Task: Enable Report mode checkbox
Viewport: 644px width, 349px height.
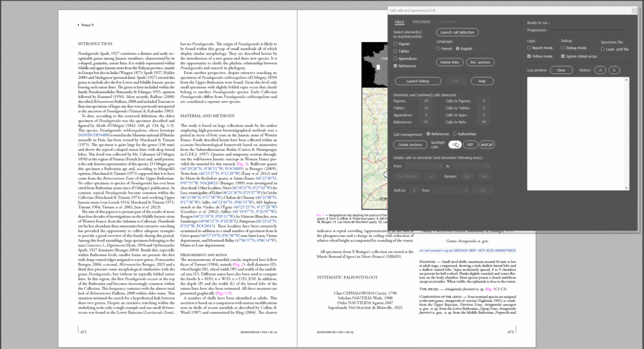Action: pos(529,48)
